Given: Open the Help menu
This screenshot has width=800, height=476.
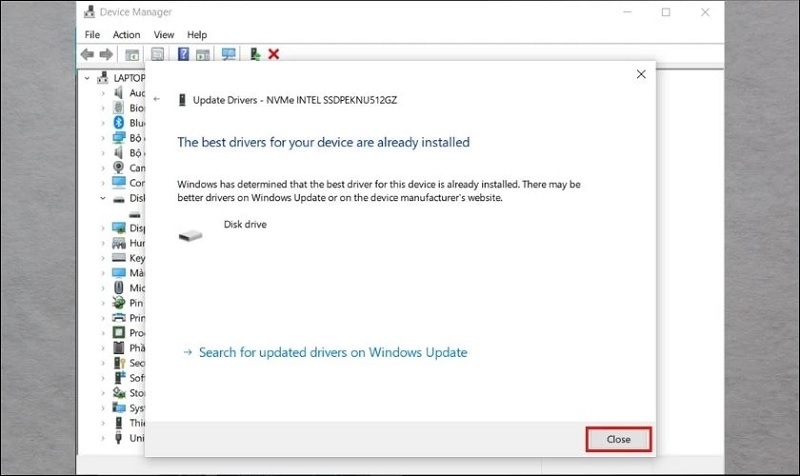Looking at the screenshot, I should pos(196,34).
